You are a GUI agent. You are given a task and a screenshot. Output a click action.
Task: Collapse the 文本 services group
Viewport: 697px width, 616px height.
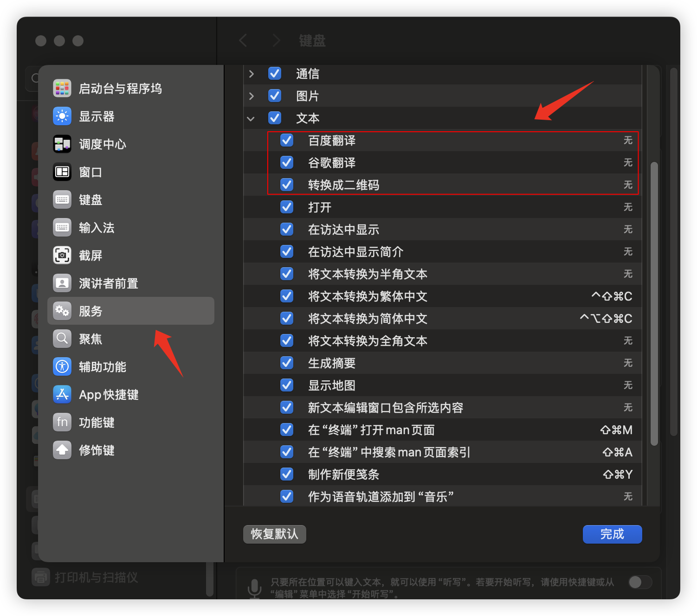pyautogui.click(x=251, y=119)
